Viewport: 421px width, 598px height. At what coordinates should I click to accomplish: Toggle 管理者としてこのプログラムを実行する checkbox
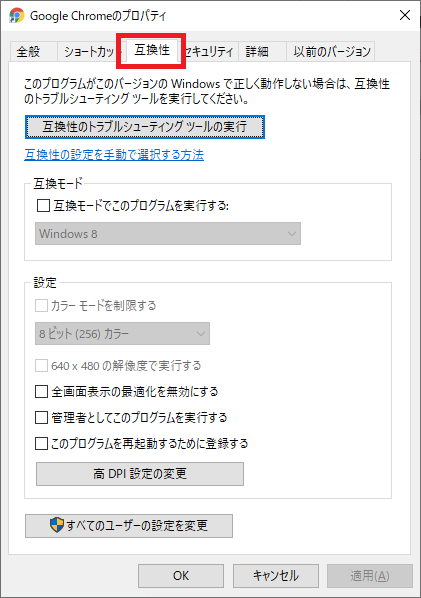tap(41, 418)
